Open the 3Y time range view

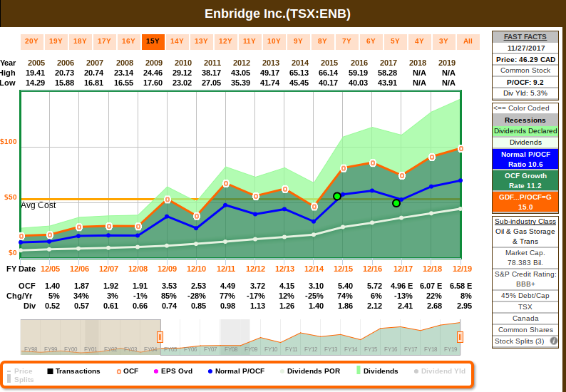tap(443, 41)
